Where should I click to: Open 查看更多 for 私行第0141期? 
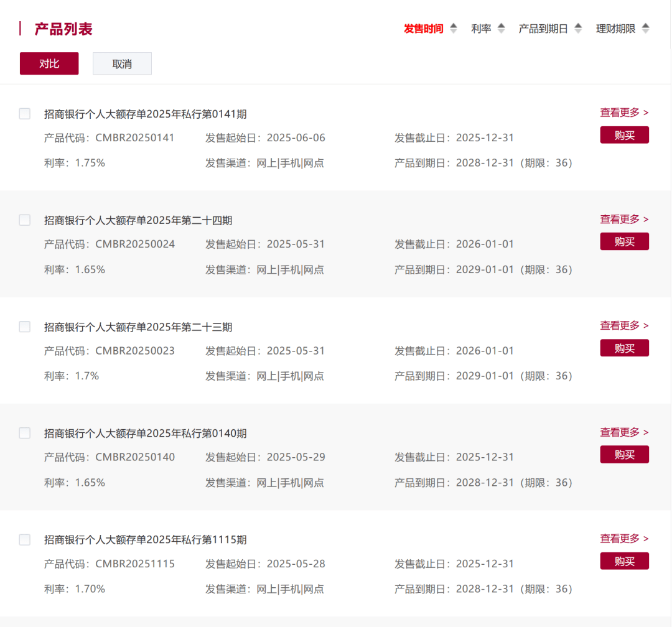tap(624, 113)
